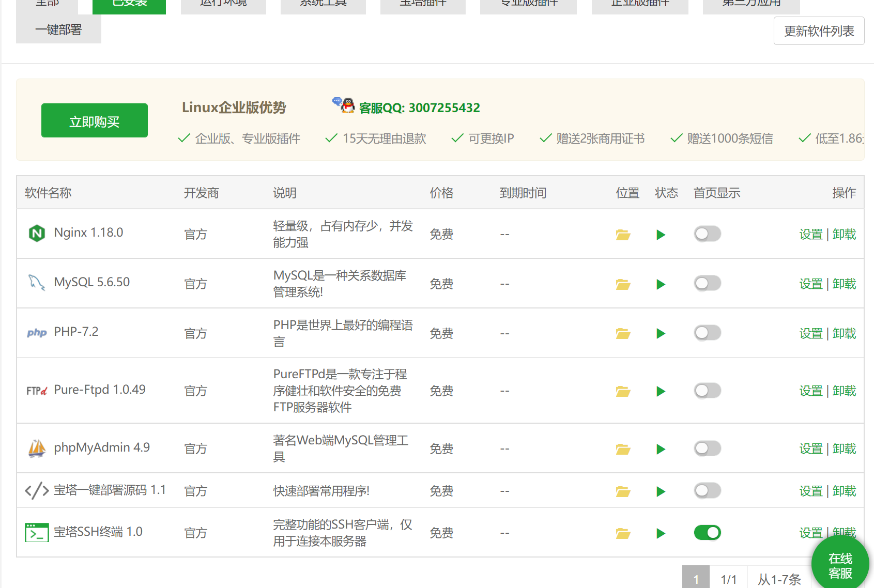Click the 立即购买 button
This screenshot has width=874, height=588.
95,120
